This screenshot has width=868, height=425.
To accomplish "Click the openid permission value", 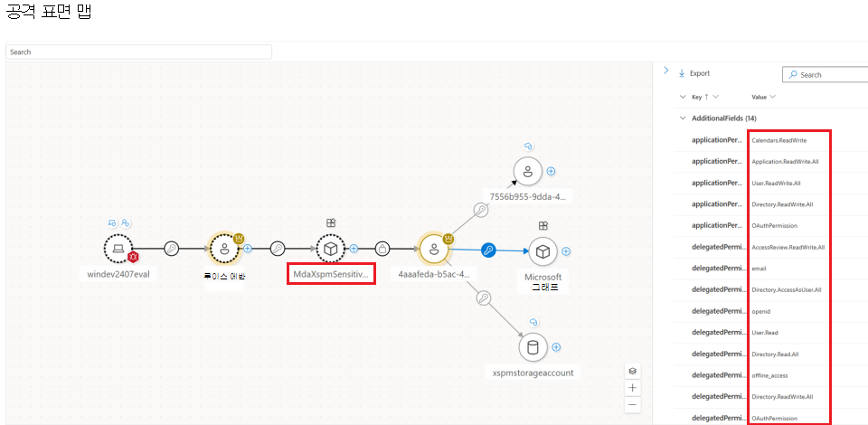I will 760,311.
